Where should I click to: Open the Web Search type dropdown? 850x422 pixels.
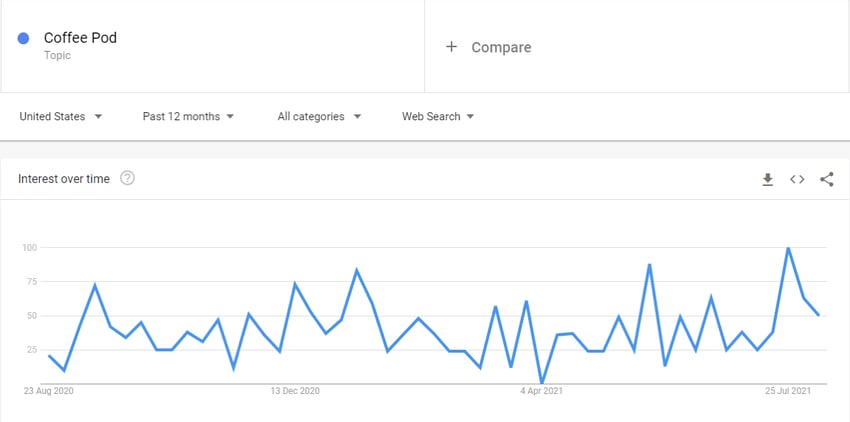click(438, 116)
